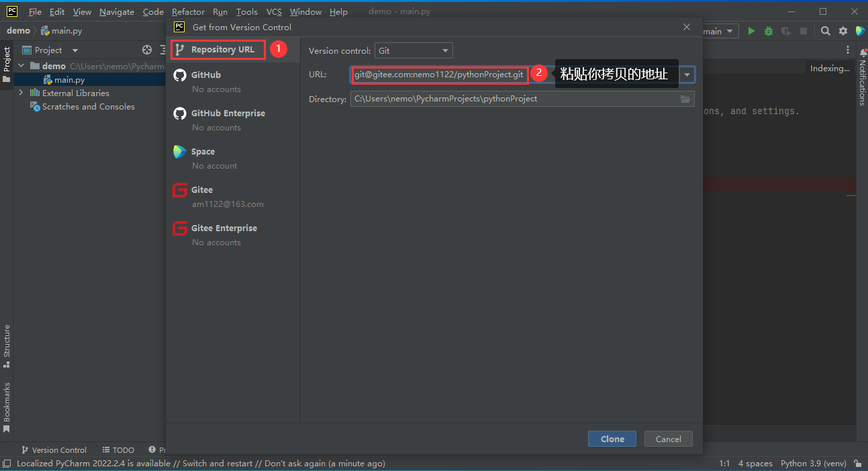
Task: Open the Version control dropdown showing Git
Action: 414,50
